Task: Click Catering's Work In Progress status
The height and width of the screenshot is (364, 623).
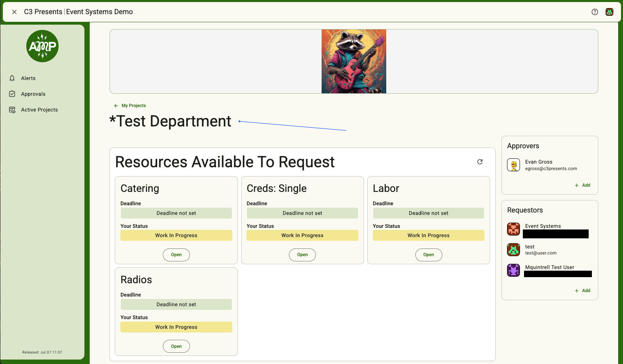Action: (176, 235)
